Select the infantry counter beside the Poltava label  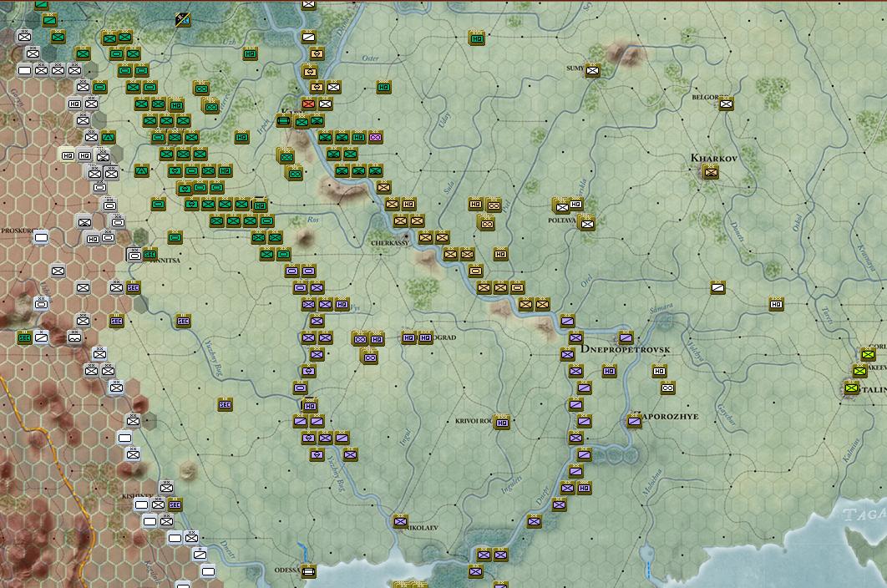586,224
